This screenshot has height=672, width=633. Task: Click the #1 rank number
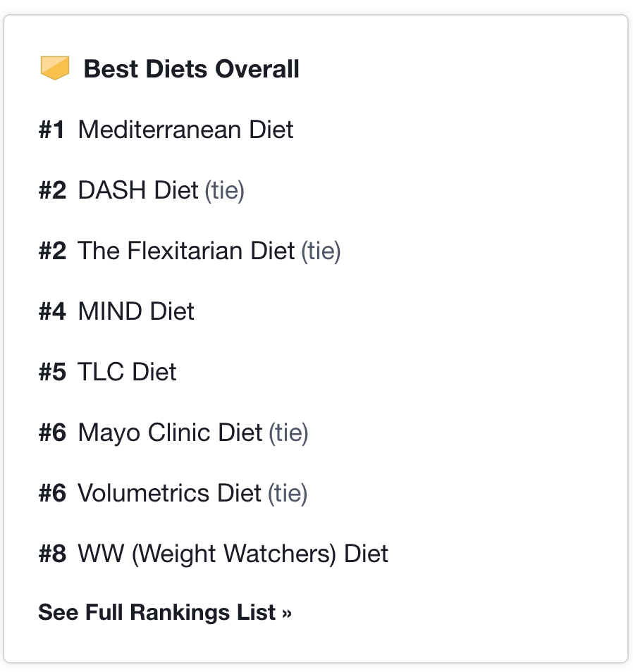pos(52,130)
